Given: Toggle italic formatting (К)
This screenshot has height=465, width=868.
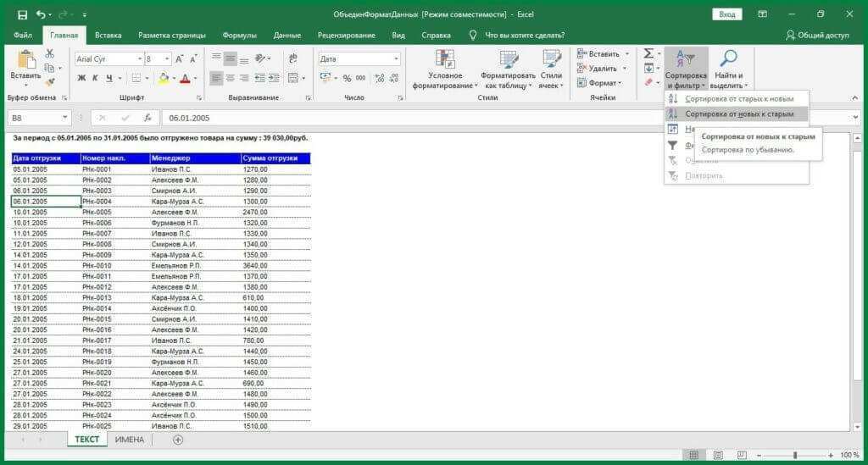Looking at the screenshot, I should 95,78.
